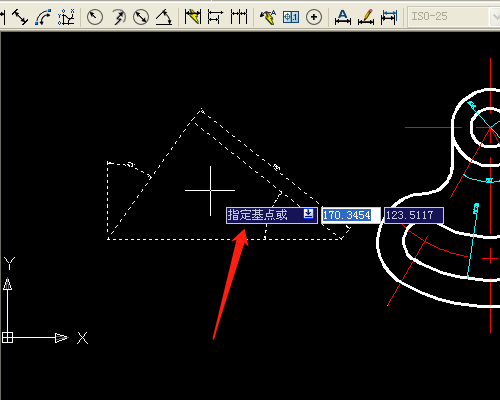This screenshot has height=400, width=500.
Task: Select the Center Mark tool
Action: pyautogui.click(x=314, y=17)
